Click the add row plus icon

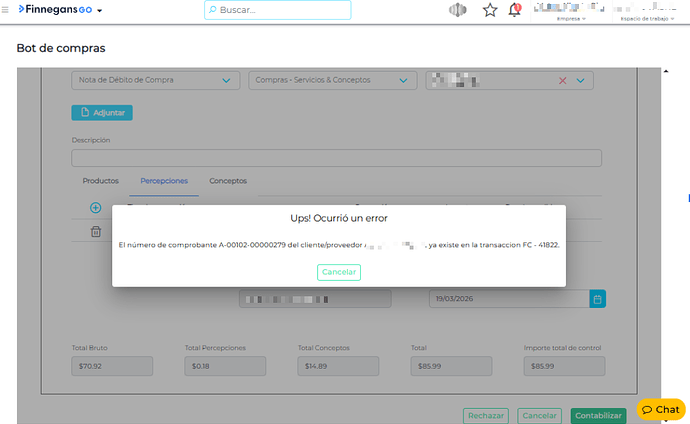[x=96, y=208]
